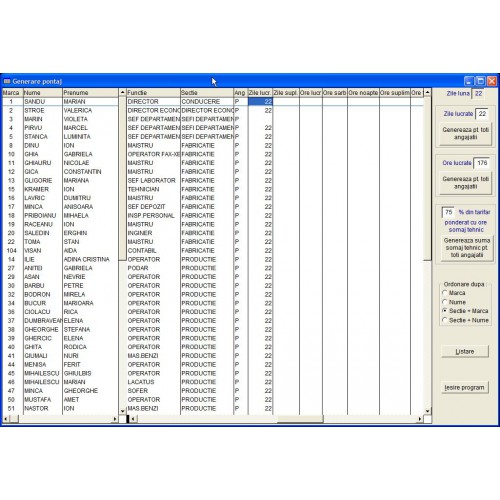Click the Iesire program button

pyautogui.click(x=465, y=388)
